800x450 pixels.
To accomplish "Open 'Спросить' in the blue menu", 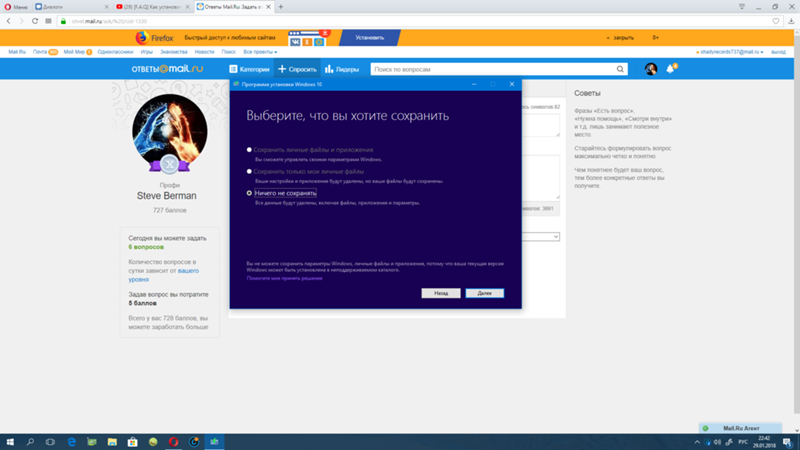I will pos(297,69).
